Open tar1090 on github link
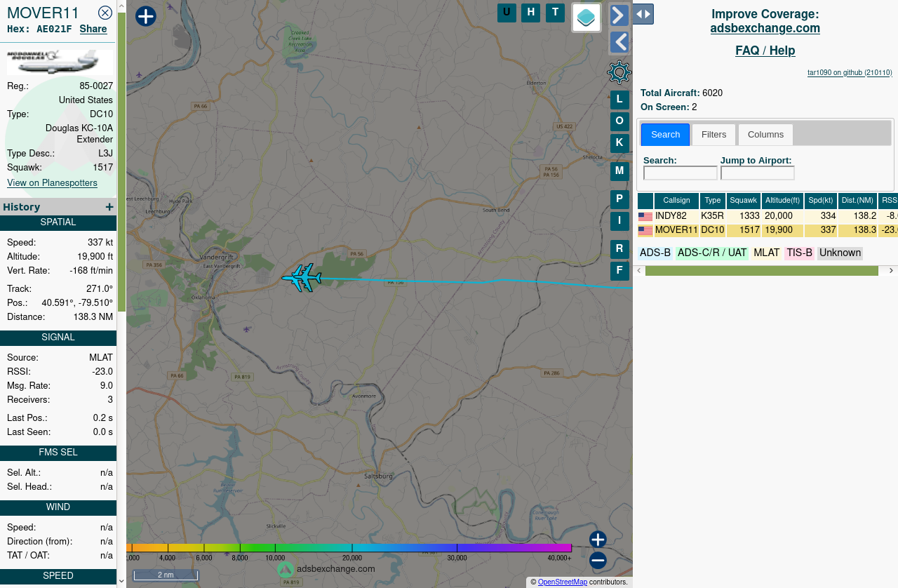 [x=850, y=73]
